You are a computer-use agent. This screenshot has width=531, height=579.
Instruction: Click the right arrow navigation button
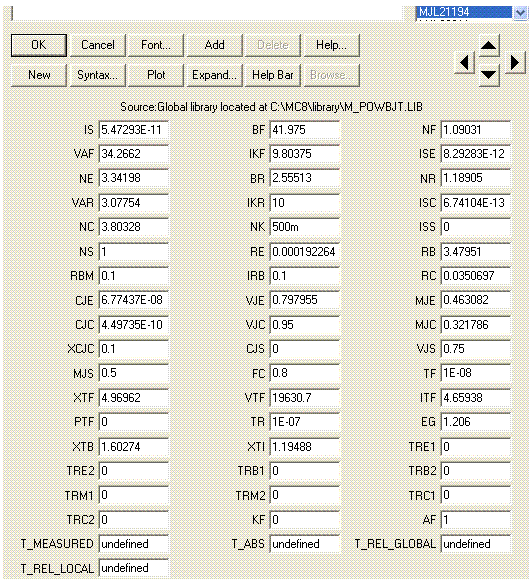(x=515, y=62)
